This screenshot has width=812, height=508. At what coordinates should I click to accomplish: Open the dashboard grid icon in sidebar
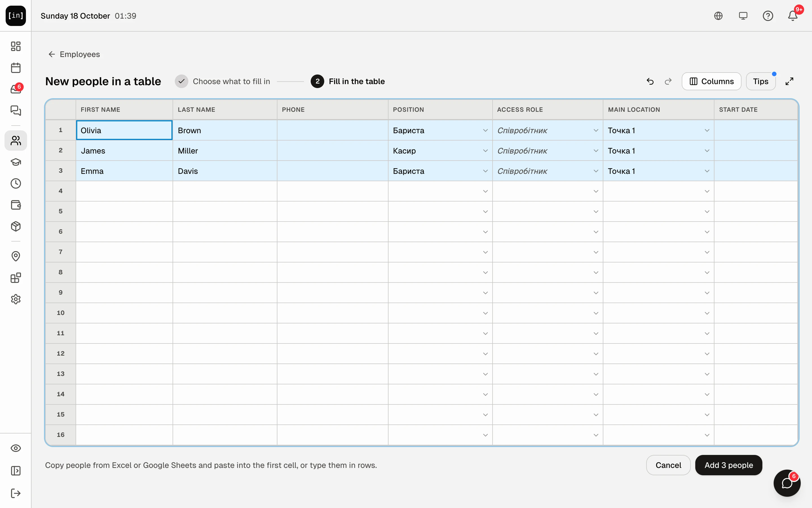tap(16, 46)
